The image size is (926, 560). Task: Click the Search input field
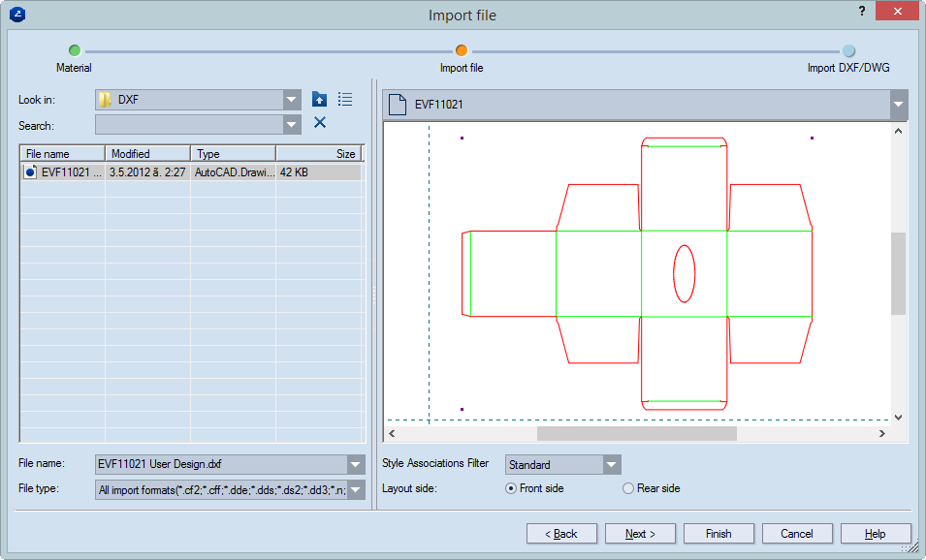point(189,125)
